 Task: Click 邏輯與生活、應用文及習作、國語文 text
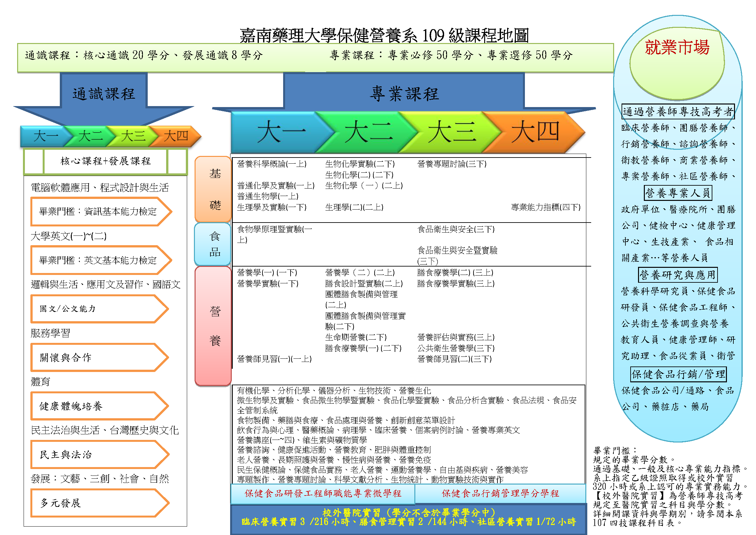[x=106, y=285]
